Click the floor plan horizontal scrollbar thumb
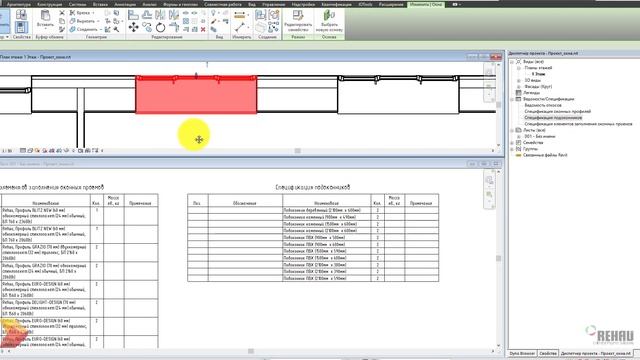640x360 pixels. coord(298,151)
